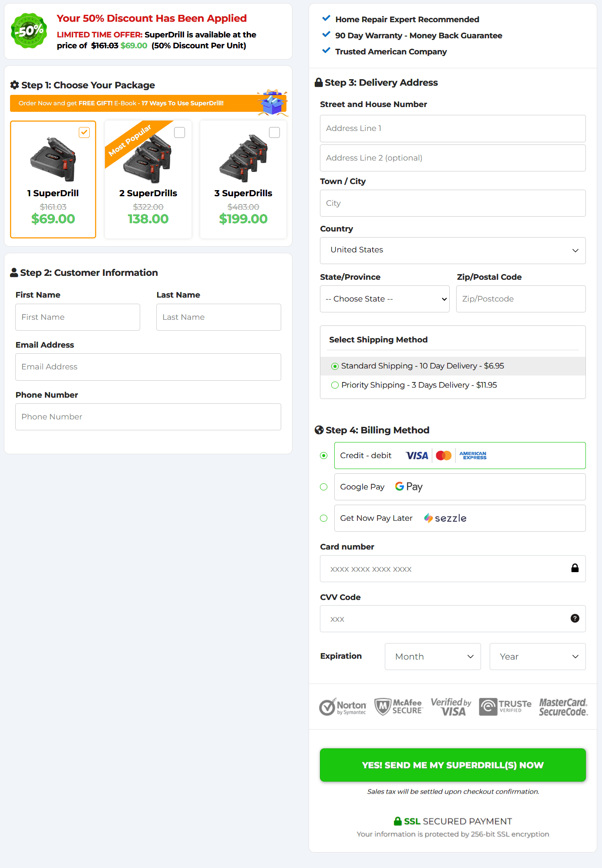Click the lock icon in card number field
602x868 pixels.
coord(575,568)
